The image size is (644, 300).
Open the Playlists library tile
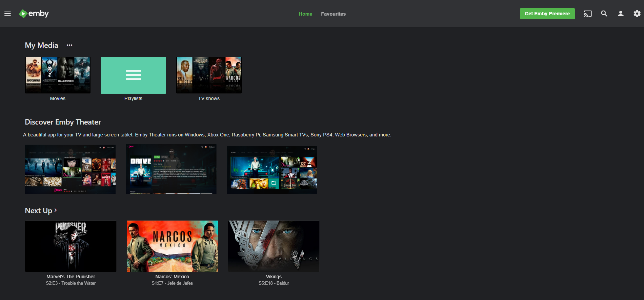coord(133,75)
